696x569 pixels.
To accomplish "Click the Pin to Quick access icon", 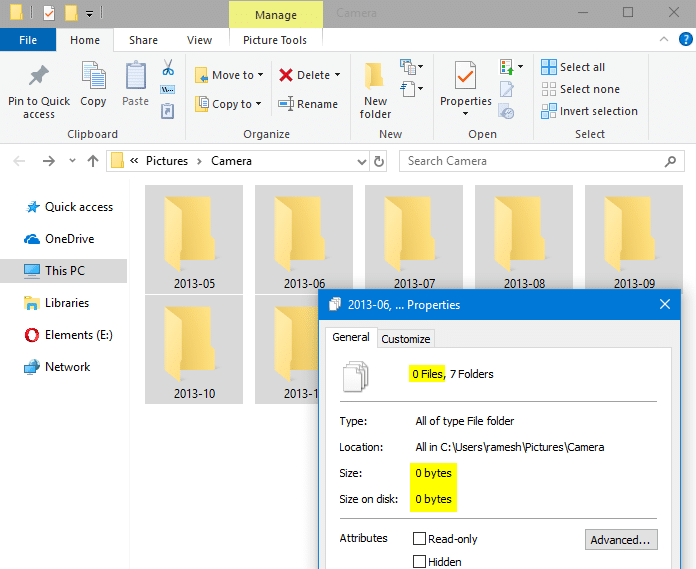I will [x=39, y=77].
